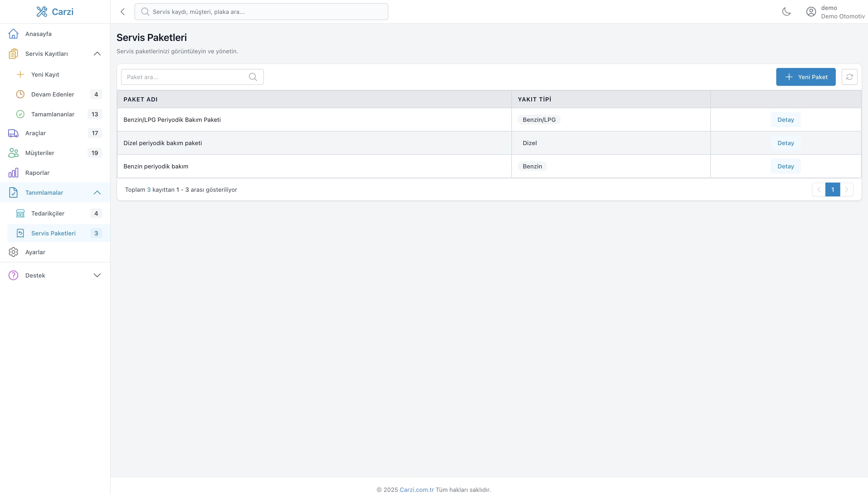
Task: Click the Carzi brand name link
Action: point(62,12)
